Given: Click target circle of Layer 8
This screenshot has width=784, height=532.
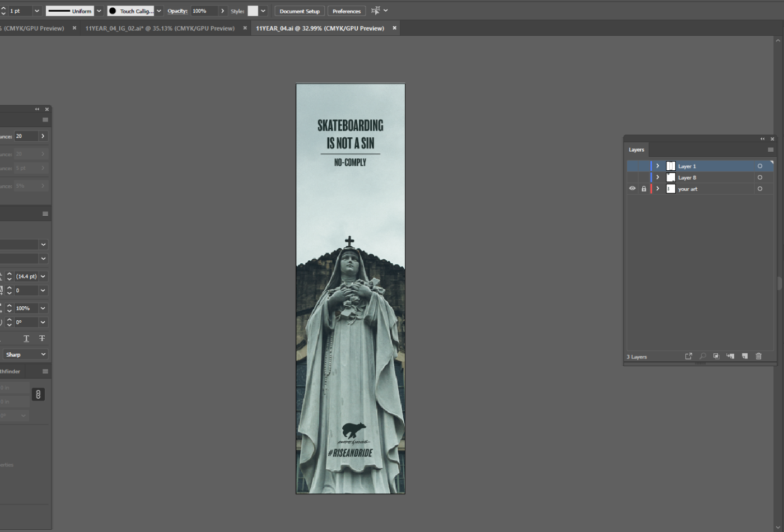Looking at the screenshot, I should (760, 178).
